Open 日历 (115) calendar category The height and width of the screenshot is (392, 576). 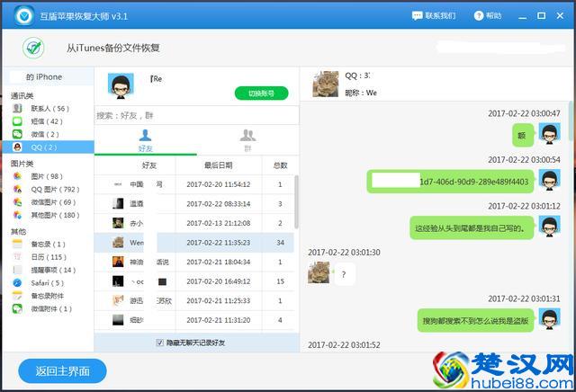[48, 257]
